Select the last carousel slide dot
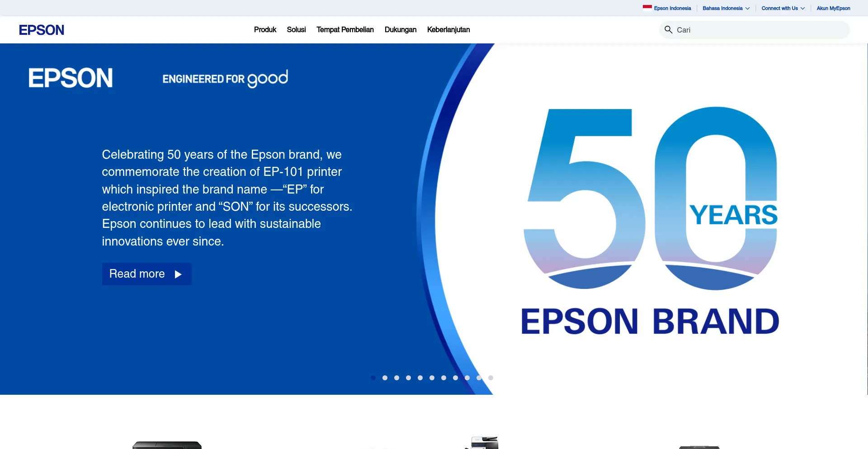The height and width of the screenshot is (449, 868). (491, 378)
